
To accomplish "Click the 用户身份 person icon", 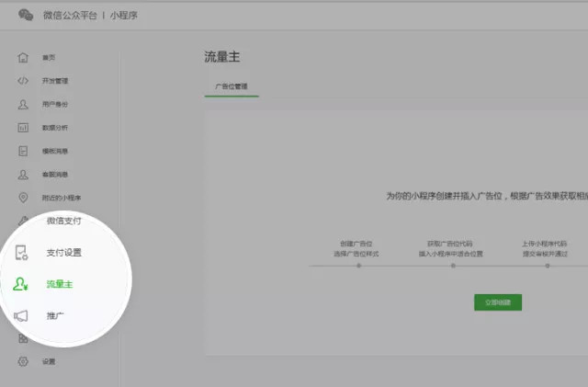I will (23, 104).
